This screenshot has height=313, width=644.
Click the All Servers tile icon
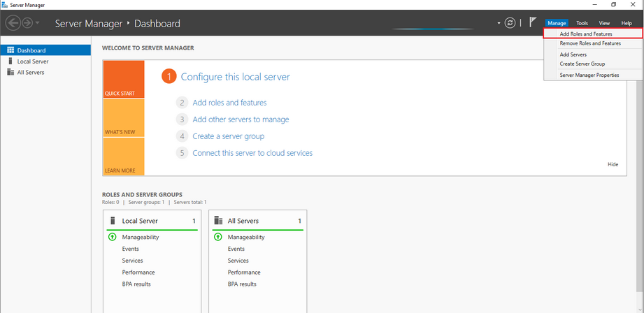pyautogui.click(x=217, y=221)
